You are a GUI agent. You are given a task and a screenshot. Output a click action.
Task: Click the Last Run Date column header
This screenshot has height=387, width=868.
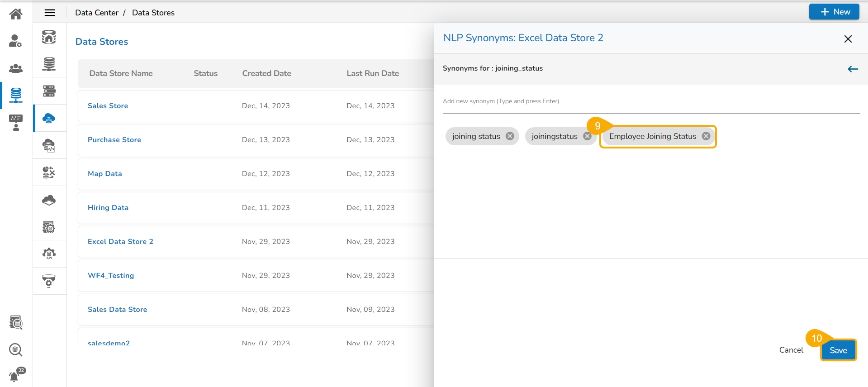(x=373, y=73)
